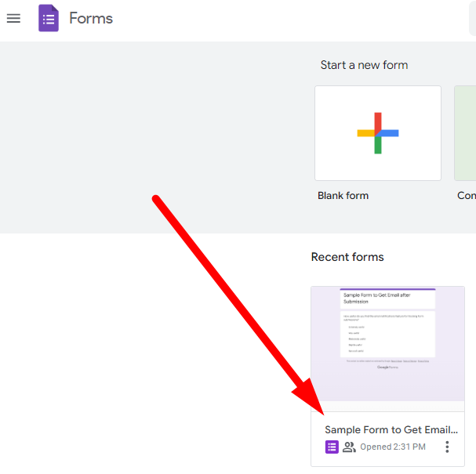Screen dimensions: 476x474
Task: Click the truncated 'Con' template label
Action: 466,195
